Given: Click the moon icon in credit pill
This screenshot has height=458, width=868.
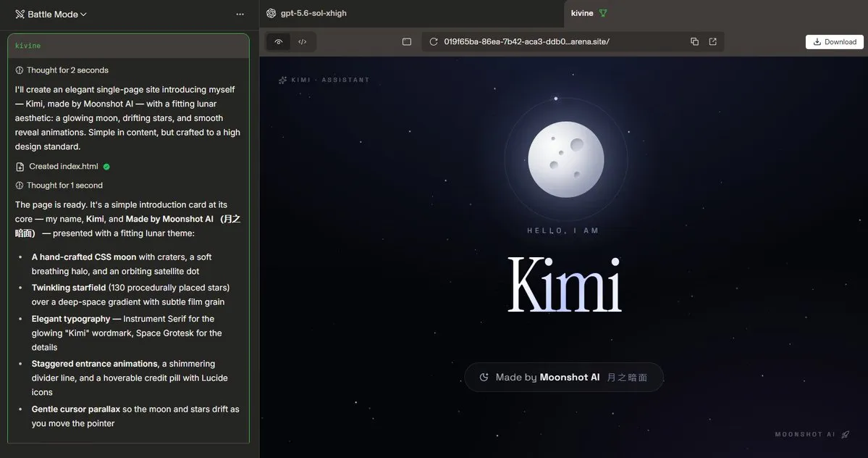Looking at the screenshot, I should click(484, 377).
